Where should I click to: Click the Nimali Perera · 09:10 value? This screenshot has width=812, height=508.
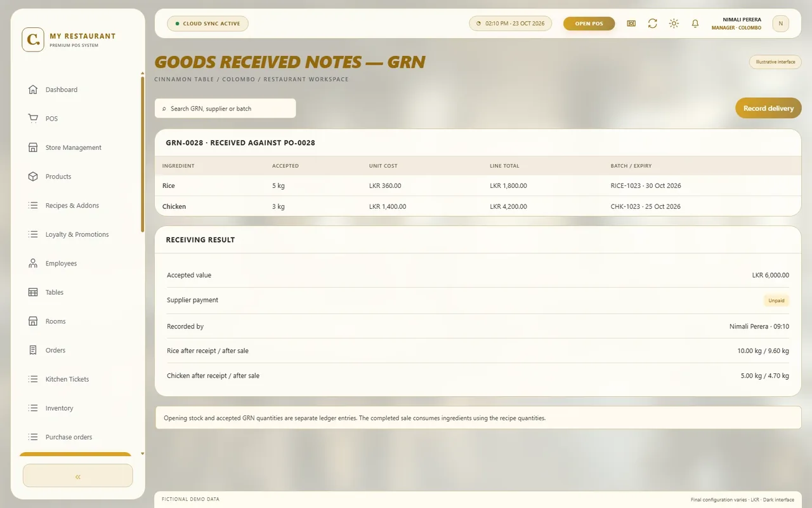(x=759, y=326)
